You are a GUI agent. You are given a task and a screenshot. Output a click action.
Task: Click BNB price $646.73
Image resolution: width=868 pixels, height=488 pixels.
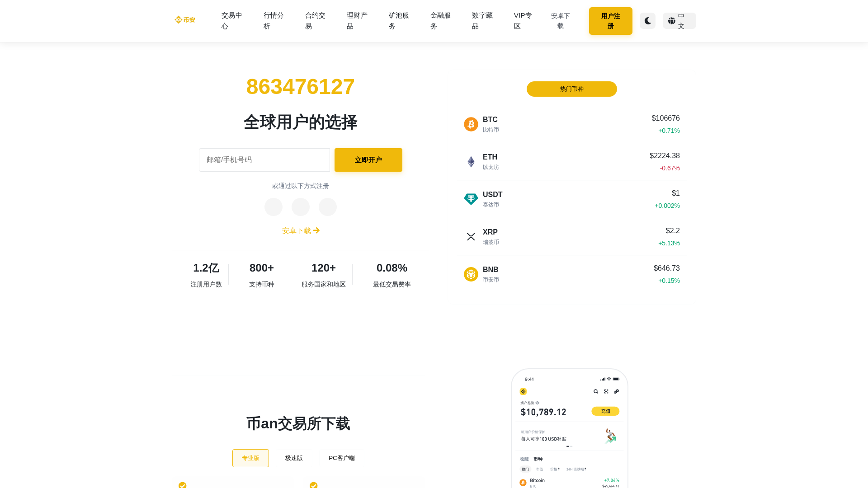[x=667, y=268]
